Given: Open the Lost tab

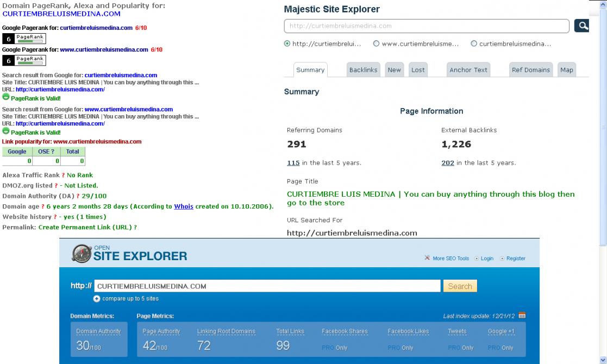Looking at the screenshot, I should (x=418, y=70).
